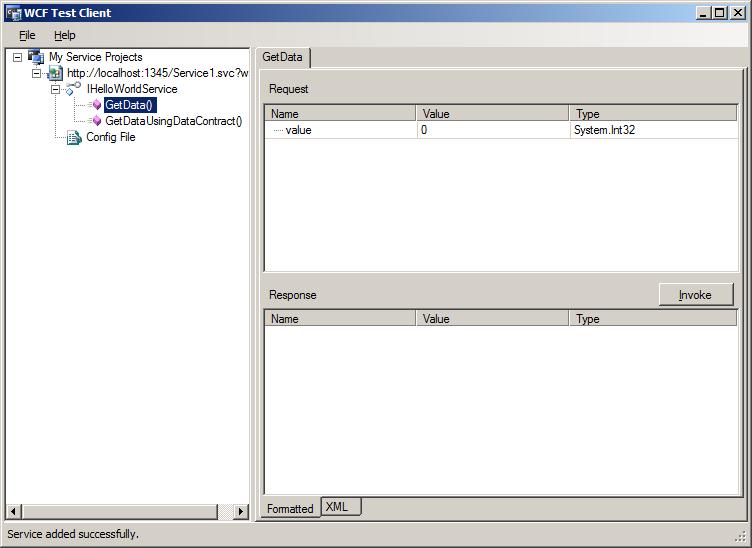Minimize the WCF Test Client window

tap(704, 13)
